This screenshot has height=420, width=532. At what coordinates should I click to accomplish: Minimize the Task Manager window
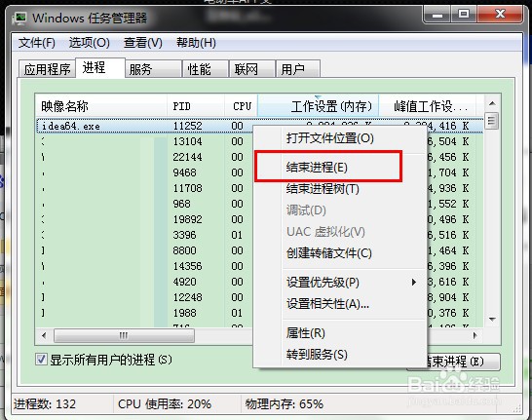coord(437,15)
